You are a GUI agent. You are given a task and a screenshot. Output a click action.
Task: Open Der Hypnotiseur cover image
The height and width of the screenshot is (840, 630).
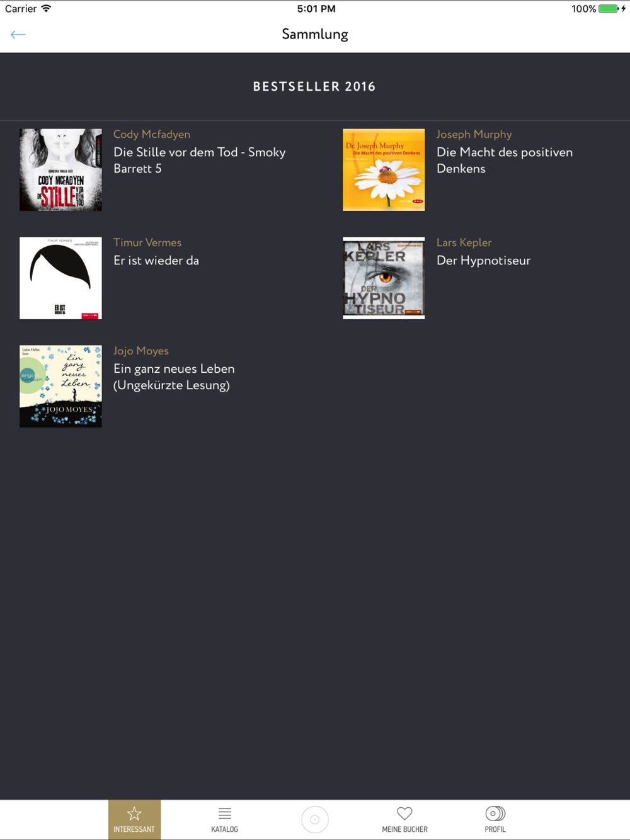click(384, 278)
